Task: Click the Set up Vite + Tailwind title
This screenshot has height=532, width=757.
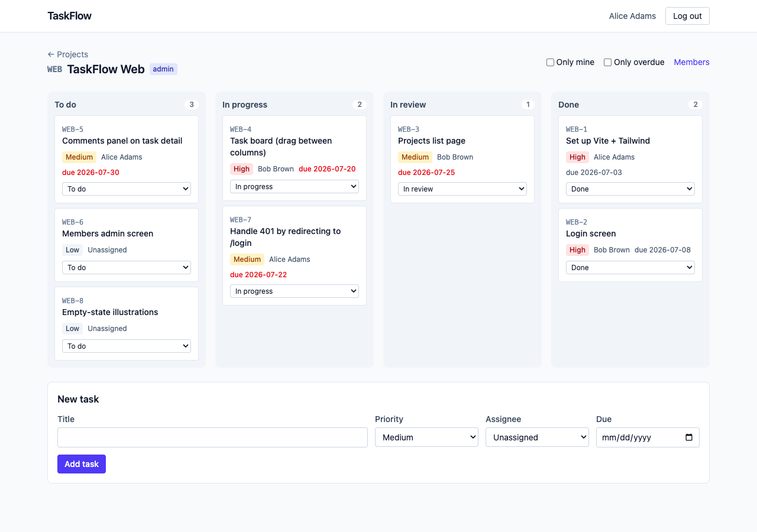Action: [608, 141]
